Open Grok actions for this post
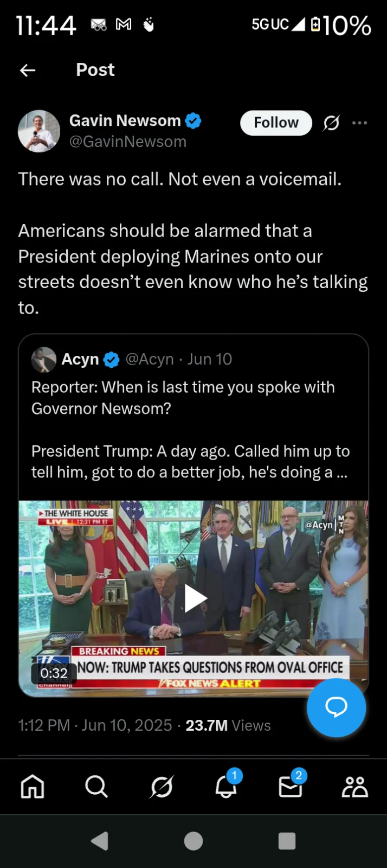The width and height of the screenshot is (387, 868). [331, 123]
